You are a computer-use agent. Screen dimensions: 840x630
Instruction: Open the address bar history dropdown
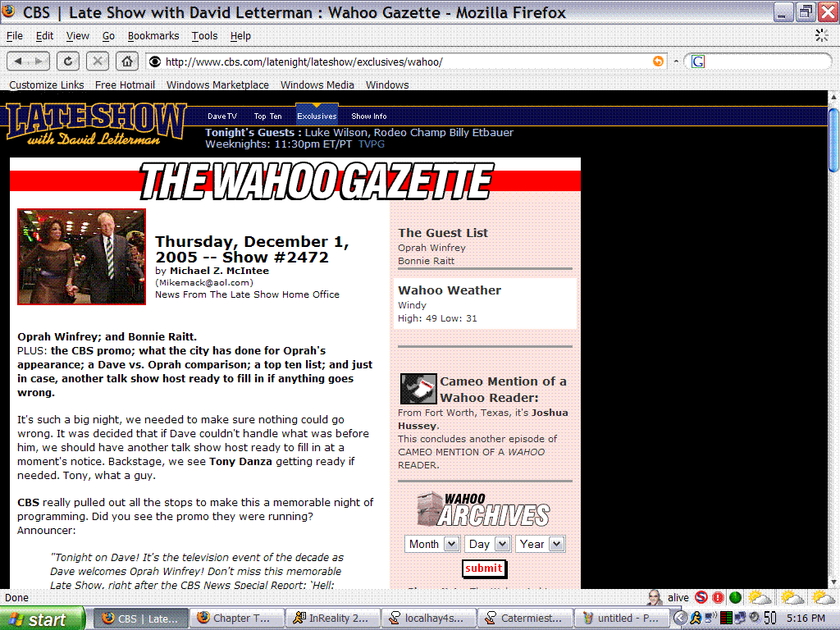tap(676, 62)
